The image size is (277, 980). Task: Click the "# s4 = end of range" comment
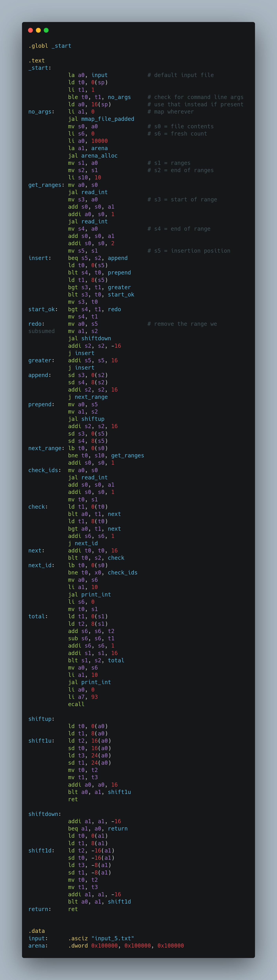[179, 229]
